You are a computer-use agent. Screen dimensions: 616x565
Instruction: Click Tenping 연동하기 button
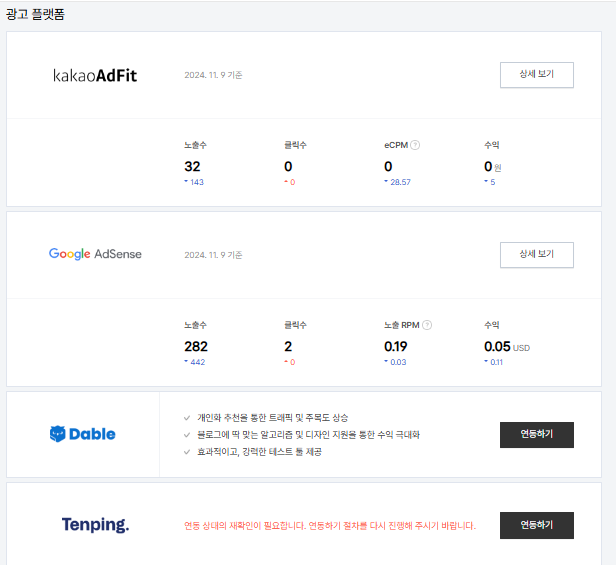pos(537,525)
